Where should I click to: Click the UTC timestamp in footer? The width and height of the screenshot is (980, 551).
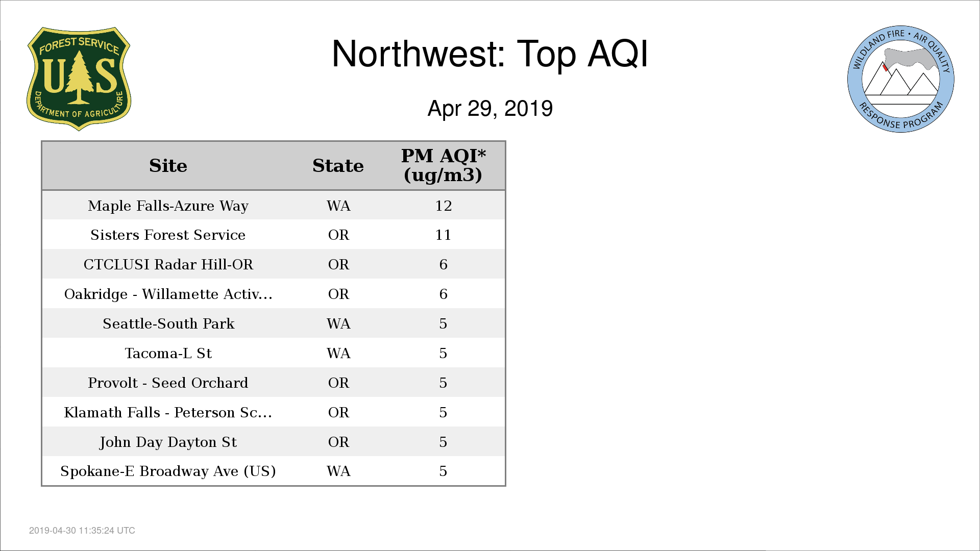tap(82, 531)
